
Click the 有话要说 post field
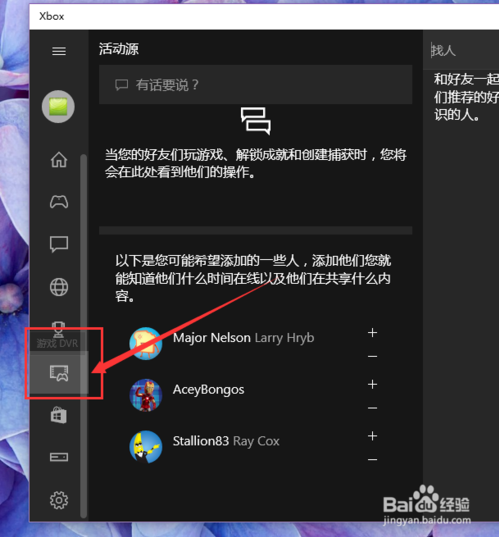click(x=255, y=85)
